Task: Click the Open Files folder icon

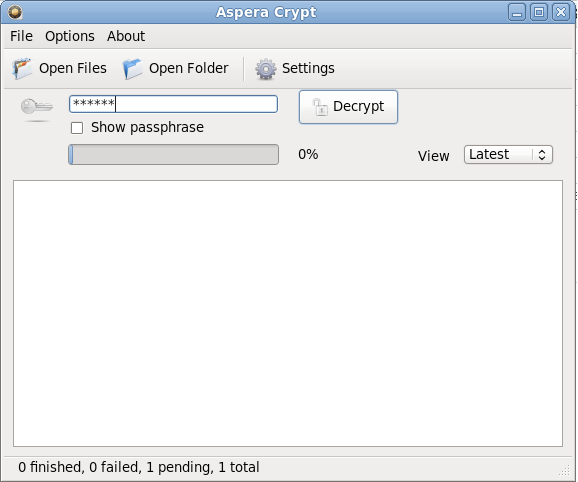Action: coord(22,69)
